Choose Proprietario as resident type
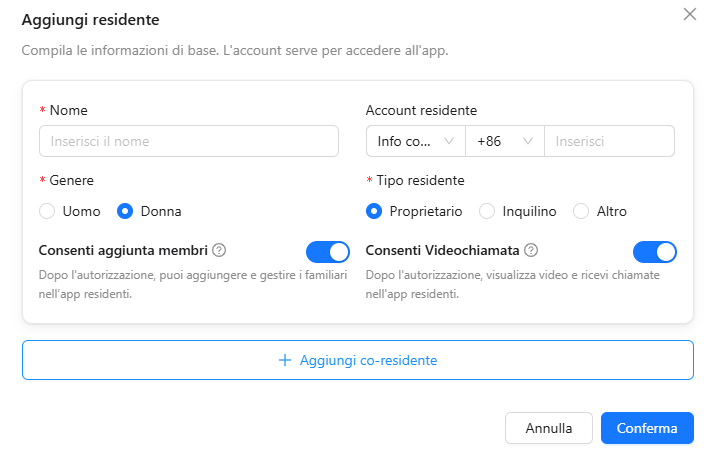 coord(374,211)
